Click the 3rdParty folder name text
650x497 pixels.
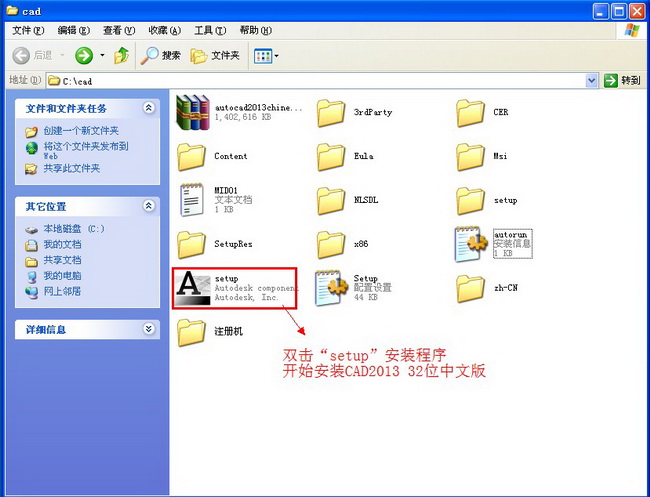click(373, 112)
